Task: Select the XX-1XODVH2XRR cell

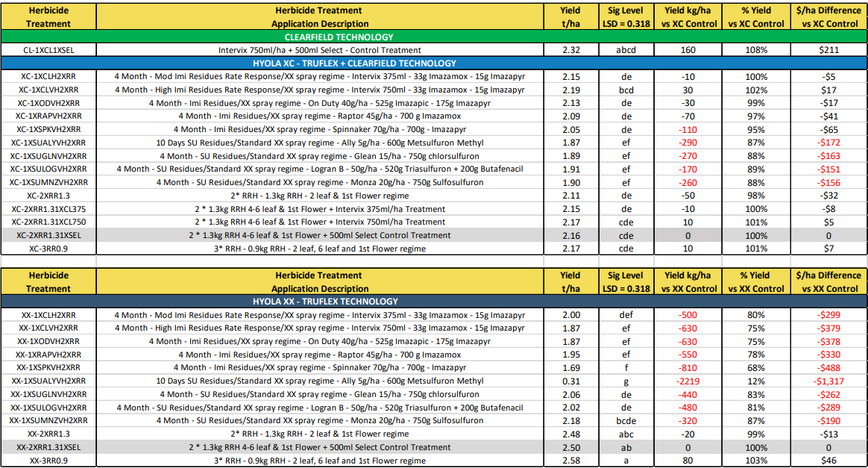Action: click(x=48, y=341)
